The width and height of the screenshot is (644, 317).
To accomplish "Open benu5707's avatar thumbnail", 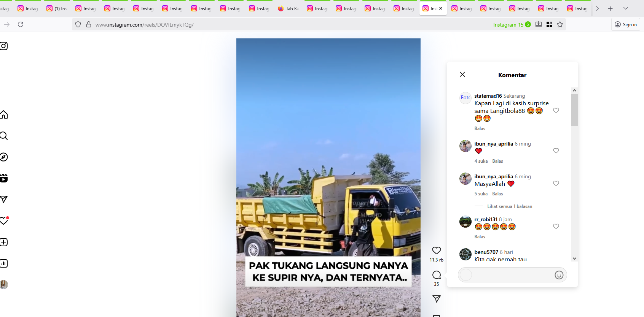I will coord(465,254).
